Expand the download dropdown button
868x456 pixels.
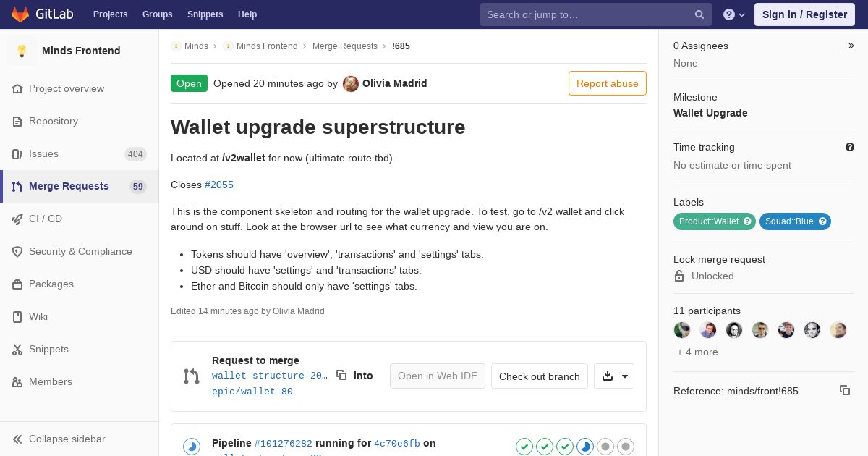point(614,376)
